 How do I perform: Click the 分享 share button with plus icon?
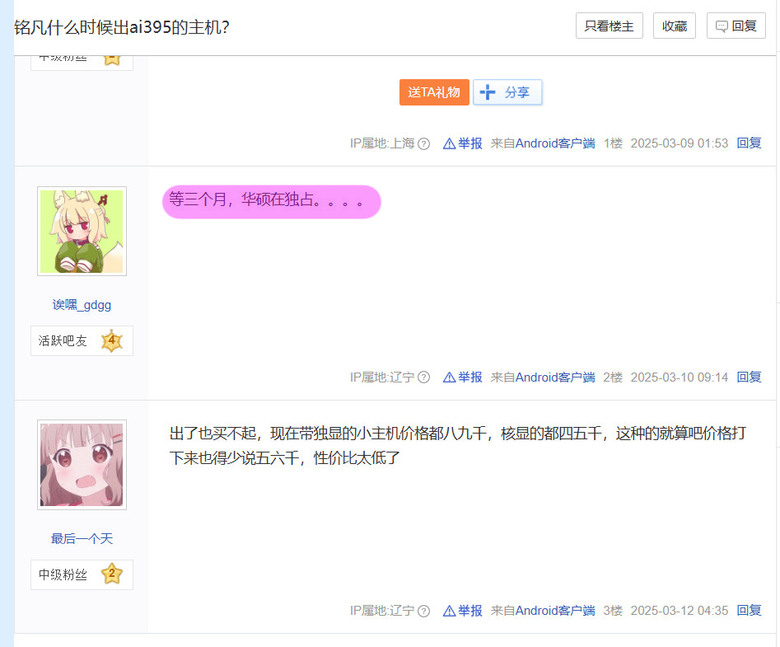tap(507, 92)
